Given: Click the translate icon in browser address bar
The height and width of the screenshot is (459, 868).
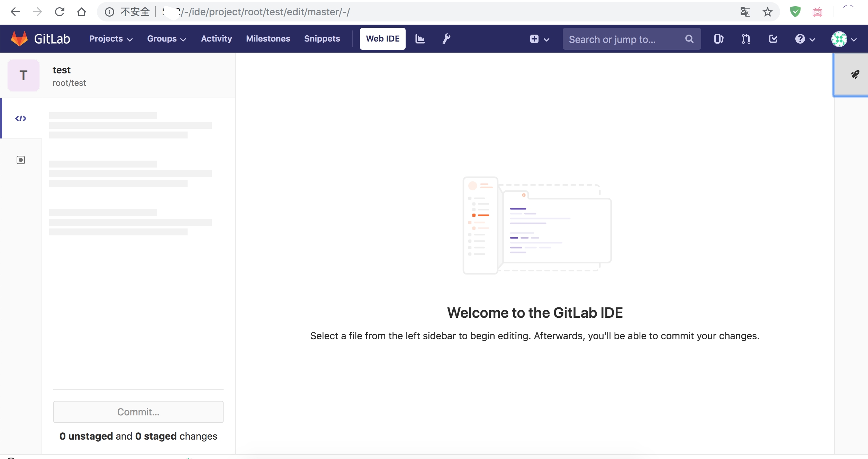Looking at the screenshot, I should click(745, 11).
